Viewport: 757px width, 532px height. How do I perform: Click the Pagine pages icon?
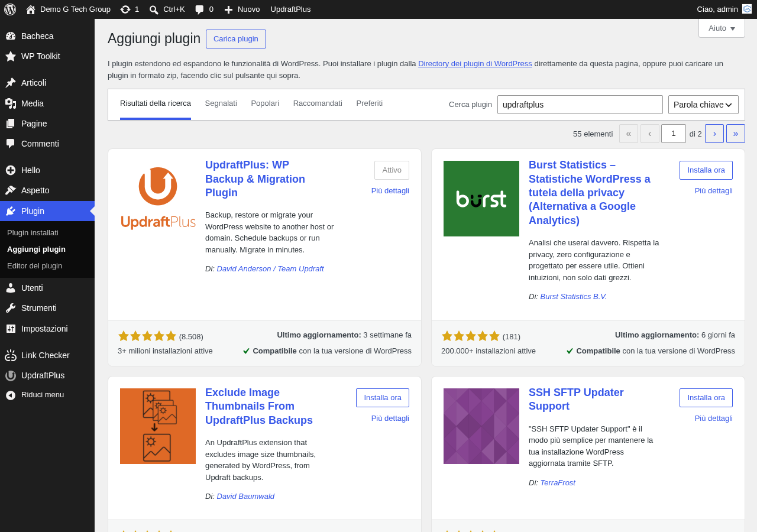[x=11, y=124]
